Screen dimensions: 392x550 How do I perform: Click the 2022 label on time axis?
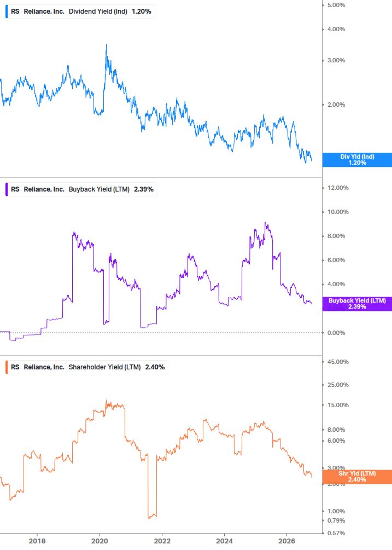(x=162, y=541)
